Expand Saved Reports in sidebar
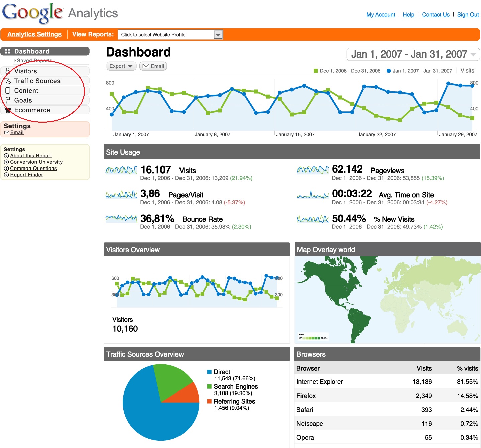 33,61
